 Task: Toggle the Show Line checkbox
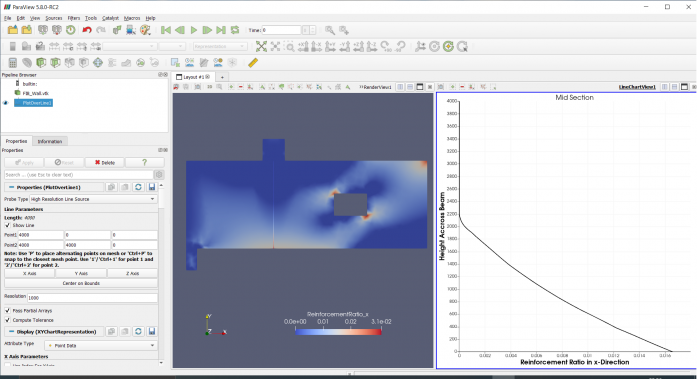(x=7, y=225)
